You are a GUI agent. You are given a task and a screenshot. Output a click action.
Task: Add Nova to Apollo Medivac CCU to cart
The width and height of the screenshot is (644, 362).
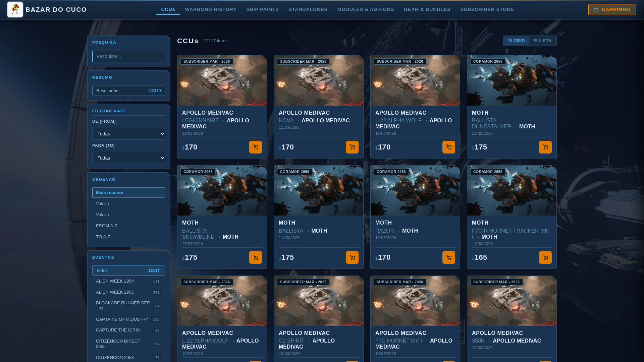coord(352,147)
